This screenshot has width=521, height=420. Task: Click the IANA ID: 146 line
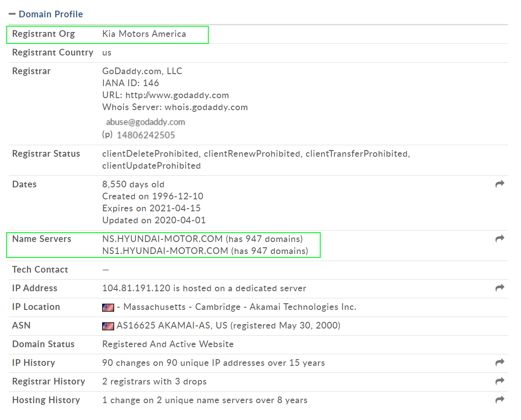click(131, 83)
